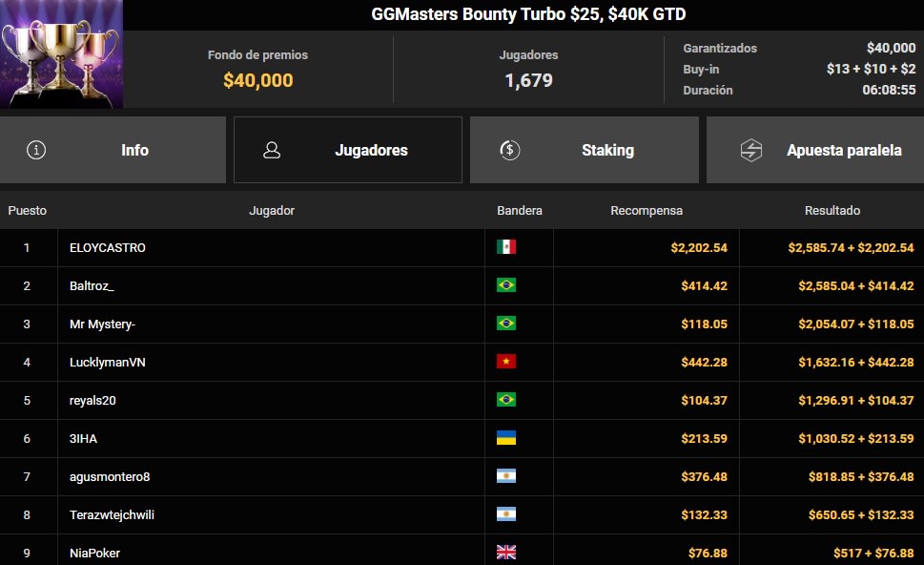Select the Jugadores player icon
924x565 pixels.
point(273,149)
